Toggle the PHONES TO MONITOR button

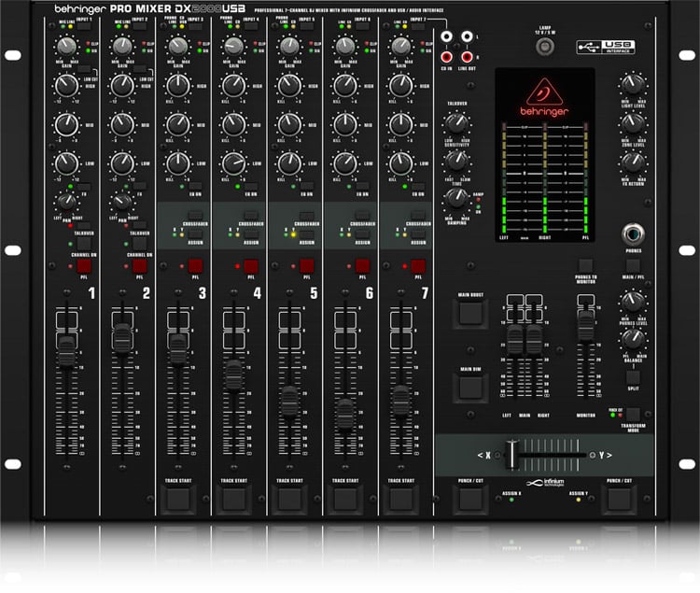586,265
